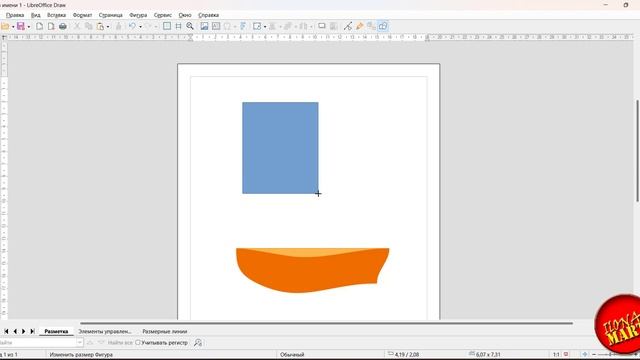This screenshot has width=640, height=360.
Task: Toggle the Shadow icon
Action: click(x=322, y=27)
